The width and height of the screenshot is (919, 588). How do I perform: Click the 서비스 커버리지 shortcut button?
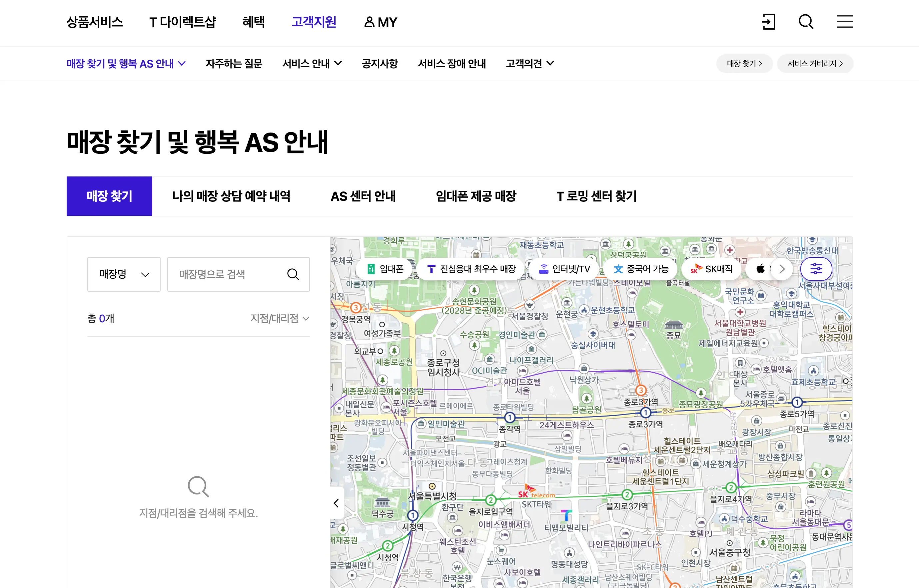[x=815, y=63]
